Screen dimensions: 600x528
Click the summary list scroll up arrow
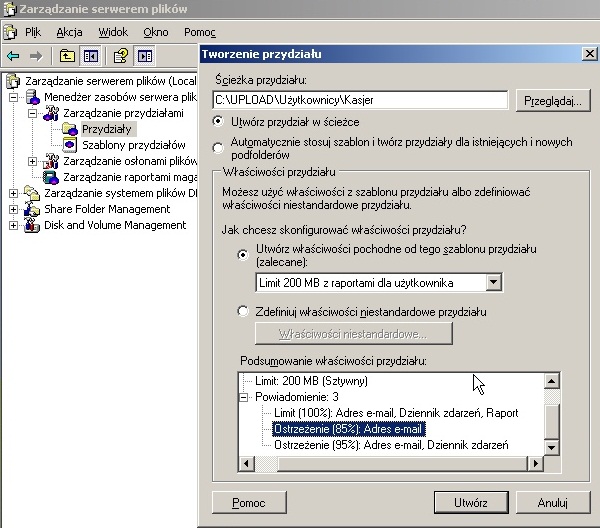(551, 381)
